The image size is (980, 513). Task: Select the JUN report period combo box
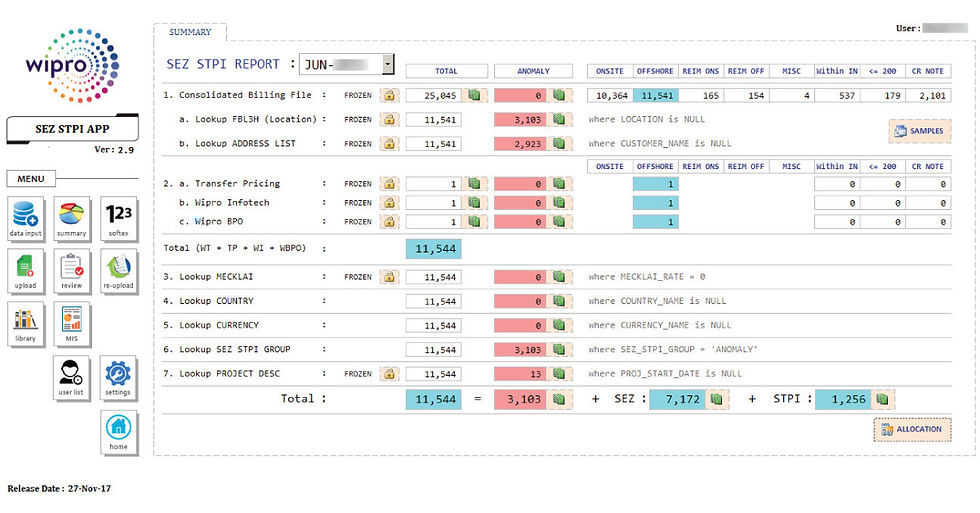pos(347,64)
